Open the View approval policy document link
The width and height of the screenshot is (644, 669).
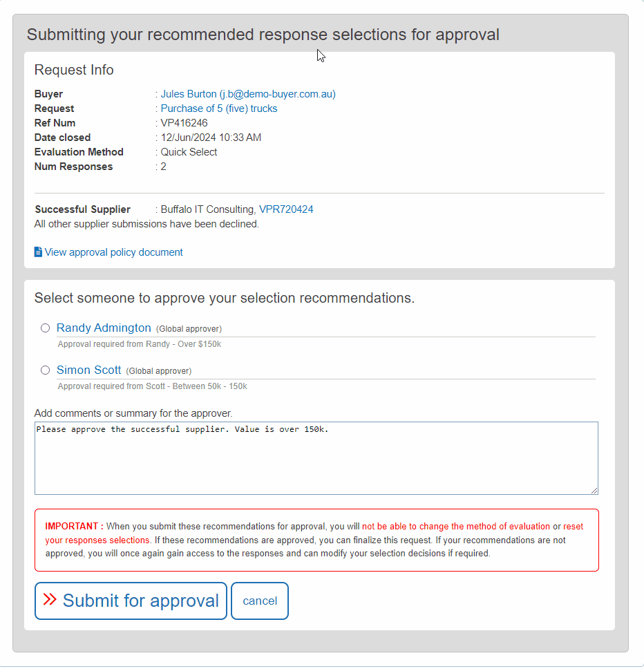[x=113, y=252]
